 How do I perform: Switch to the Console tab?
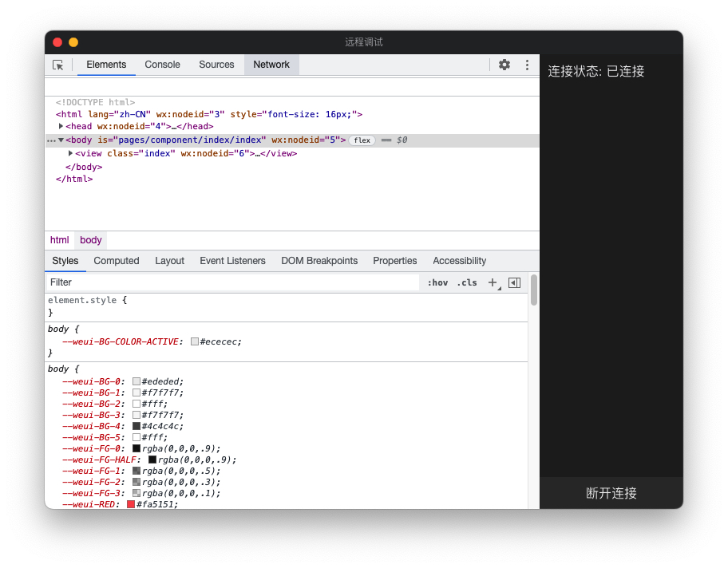162,65
